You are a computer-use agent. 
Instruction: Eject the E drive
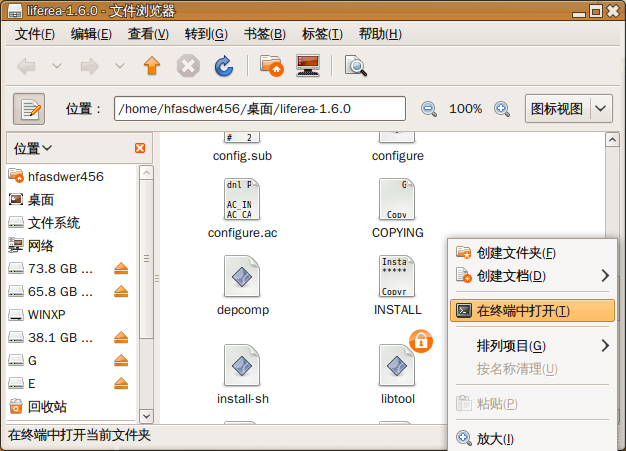tap(121, 384)
